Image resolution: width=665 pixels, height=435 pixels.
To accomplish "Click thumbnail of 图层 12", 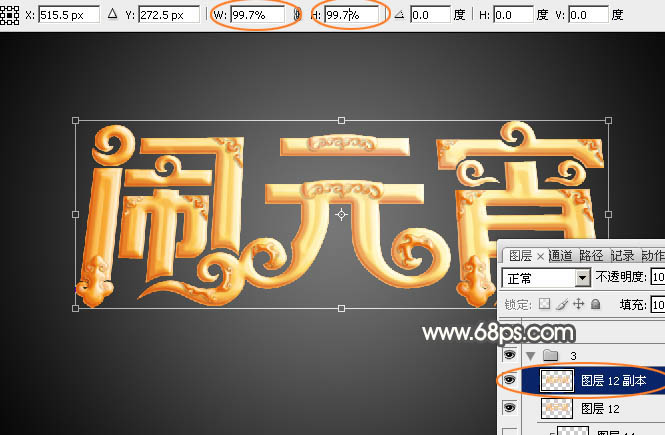I will click(x=556, y=408).
